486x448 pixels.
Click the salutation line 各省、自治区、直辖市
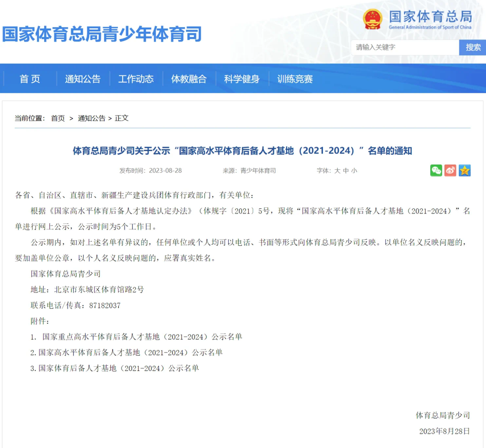click(135, 195)
